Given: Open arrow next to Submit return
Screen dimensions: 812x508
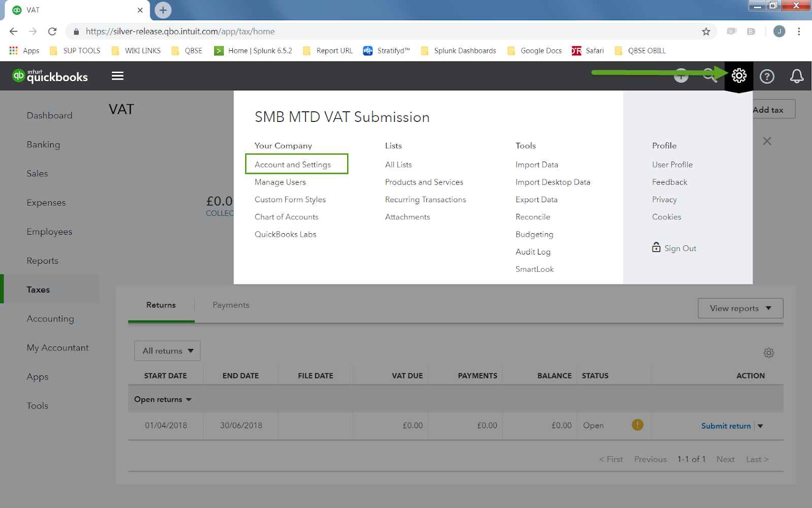Looking at the screenshot, I should pyautogui.click(x=760, y=426).
